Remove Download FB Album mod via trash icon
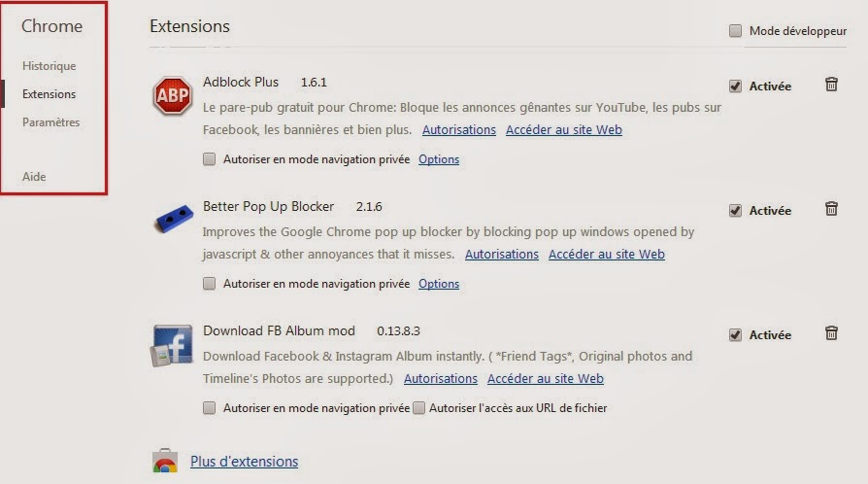This screenshot has width=868, height=484. coord(831,333)
